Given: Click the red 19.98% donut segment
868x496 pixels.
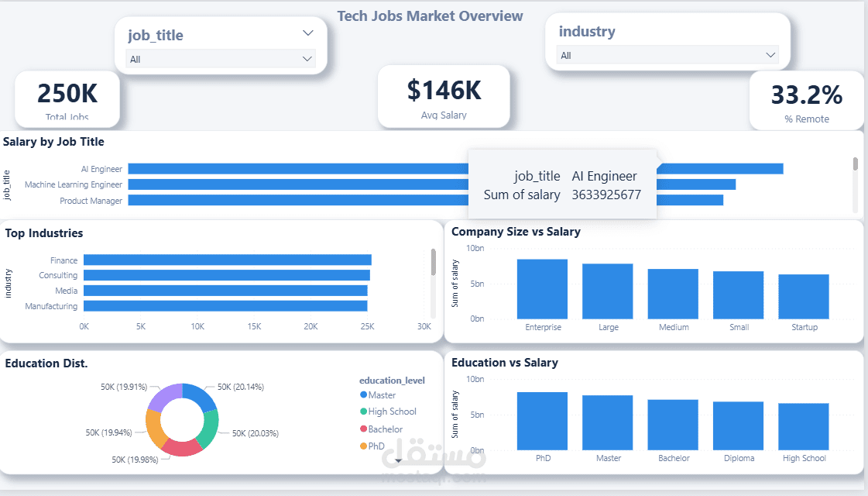Looking at the screenshot, I should click(181, 447).
